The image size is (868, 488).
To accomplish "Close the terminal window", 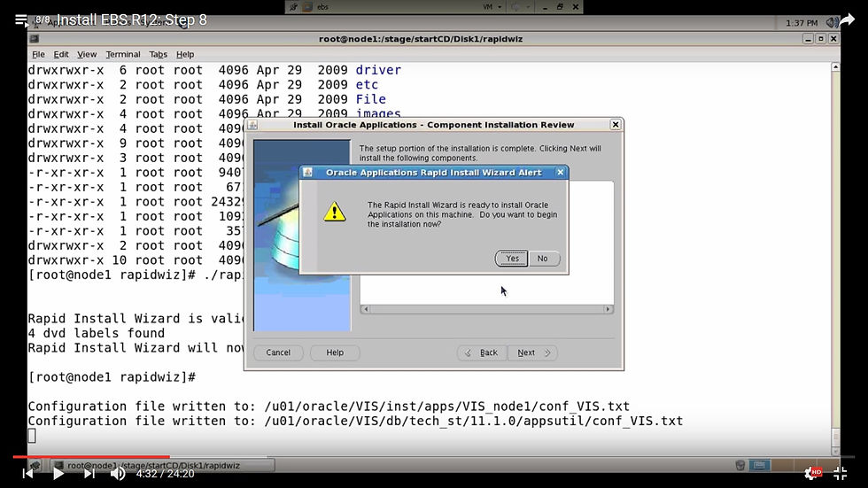I will (x=833, y=39).
